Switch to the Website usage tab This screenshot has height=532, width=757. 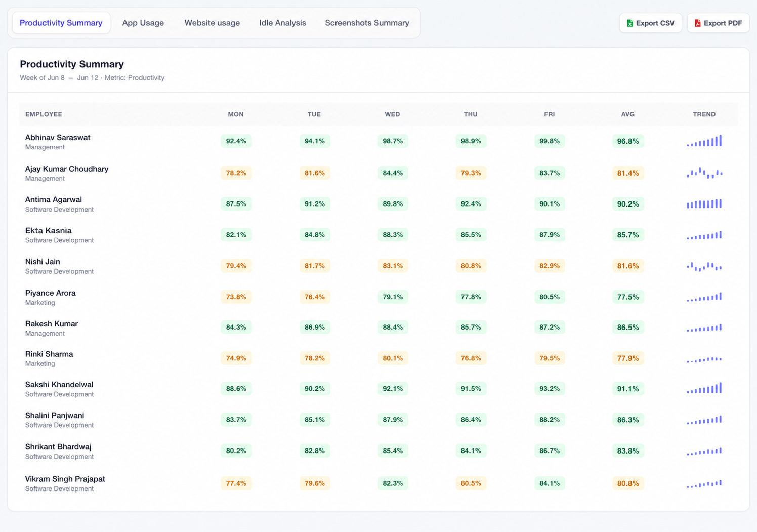(212, 23)
